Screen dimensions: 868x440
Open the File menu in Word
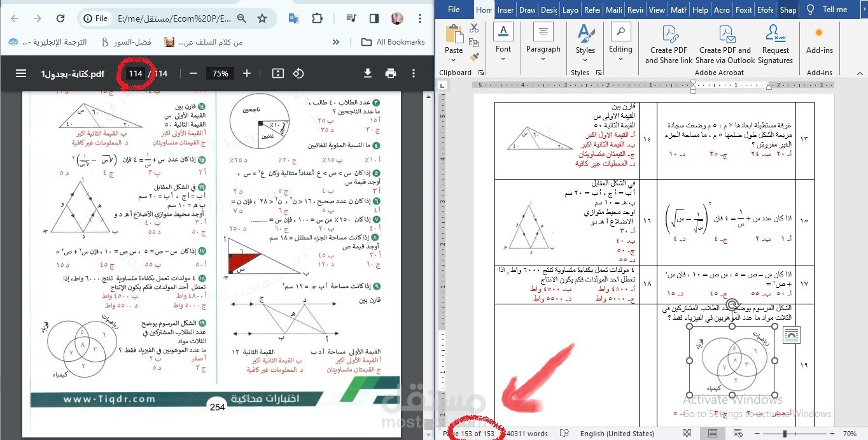coord(454,10)
